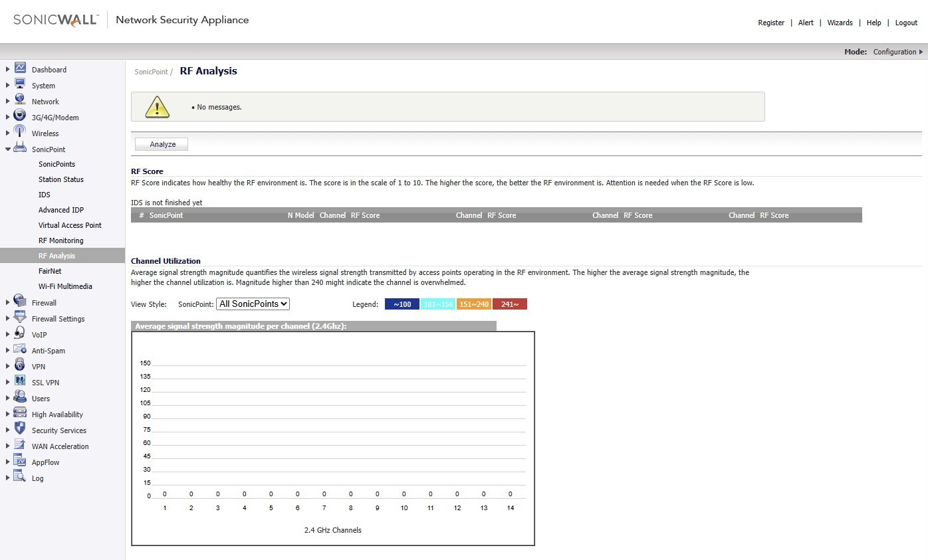Click the AppFlow menu label
Screen dimensions: 928x560
pos(45,462)
